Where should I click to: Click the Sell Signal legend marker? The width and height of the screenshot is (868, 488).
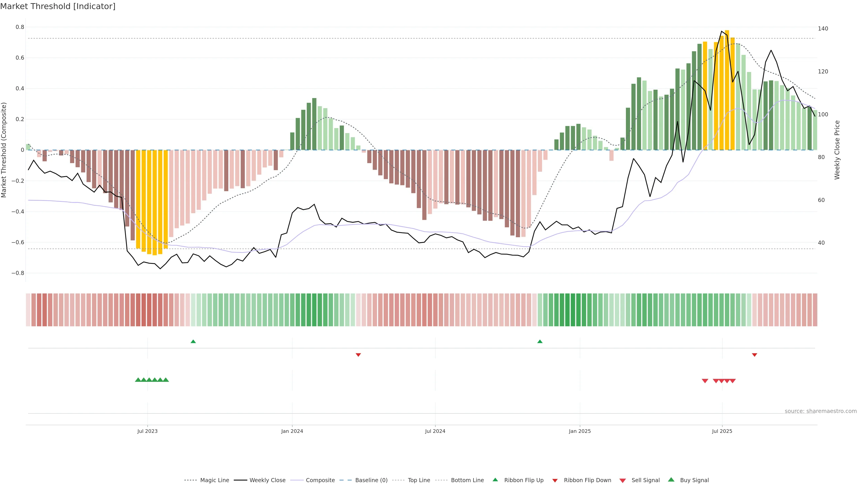click(622, 480)
